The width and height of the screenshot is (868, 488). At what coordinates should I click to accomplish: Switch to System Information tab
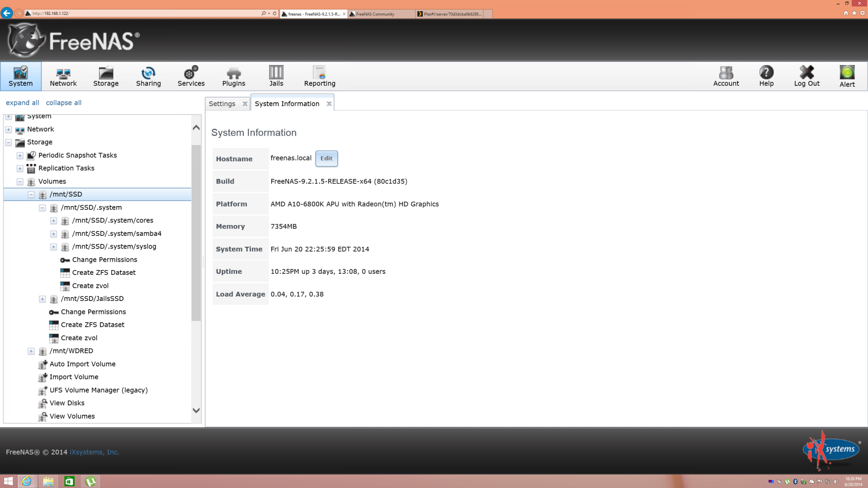tap(287, 103)
